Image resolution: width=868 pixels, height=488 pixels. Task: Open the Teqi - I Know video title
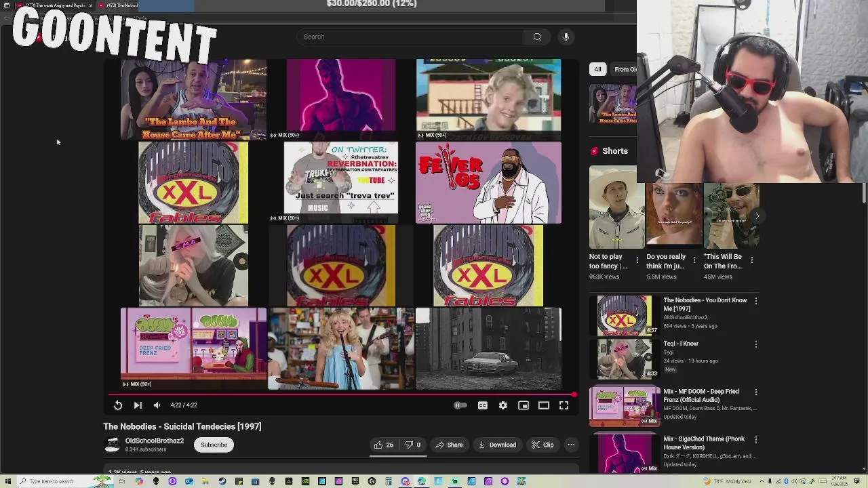tap(680, 344)
